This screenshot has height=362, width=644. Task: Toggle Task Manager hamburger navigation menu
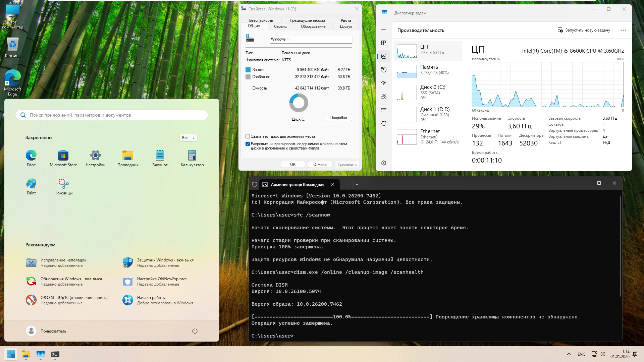click(x=384, y=30)
